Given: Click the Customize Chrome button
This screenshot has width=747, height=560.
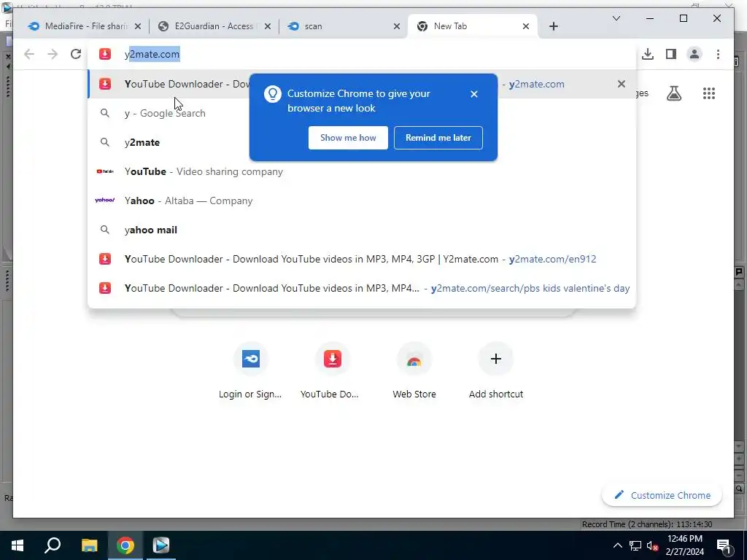Looking at the screenshot, I should (662, 495).
